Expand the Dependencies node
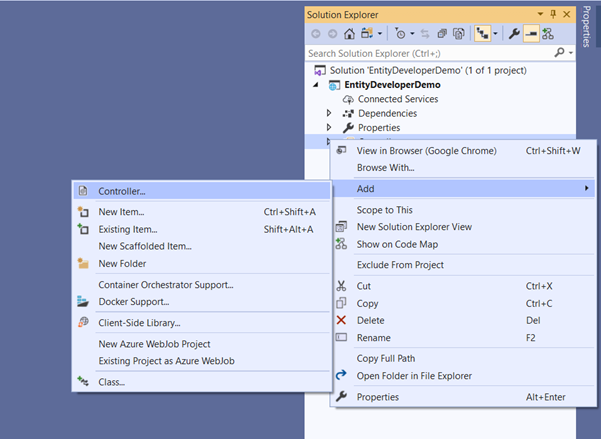 329,113
